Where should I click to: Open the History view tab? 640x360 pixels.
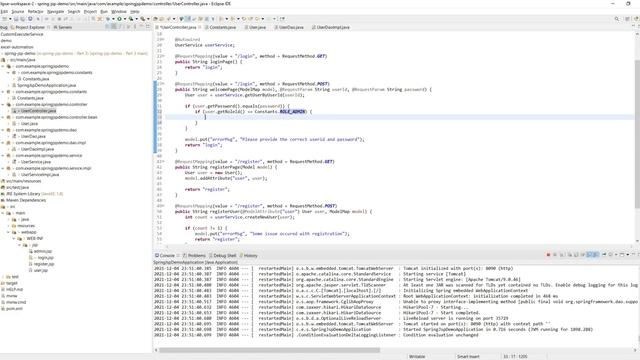(x=250, y=256)
